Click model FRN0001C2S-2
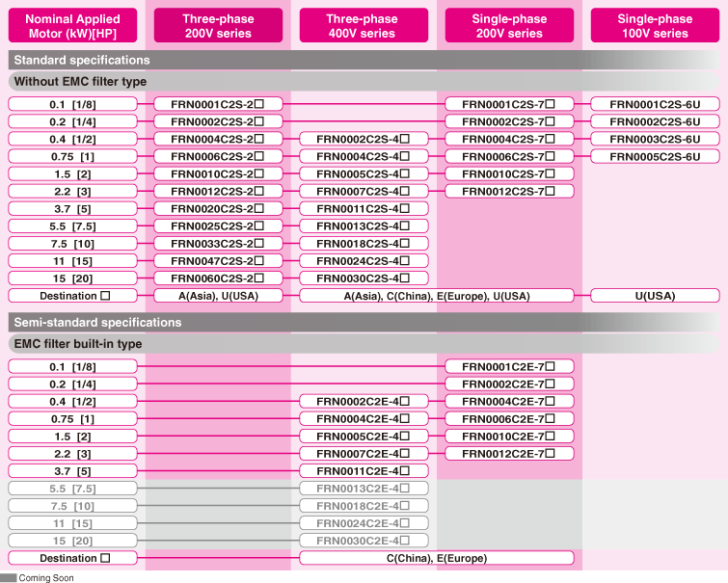The height and width of the screenshot is (583, 728). [x=218, y=104]
